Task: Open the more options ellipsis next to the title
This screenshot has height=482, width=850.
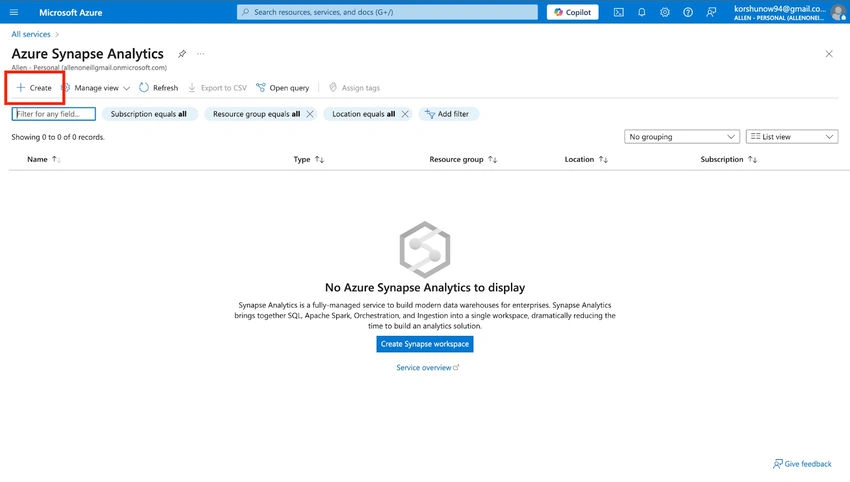Action: [x=201, y=54]
